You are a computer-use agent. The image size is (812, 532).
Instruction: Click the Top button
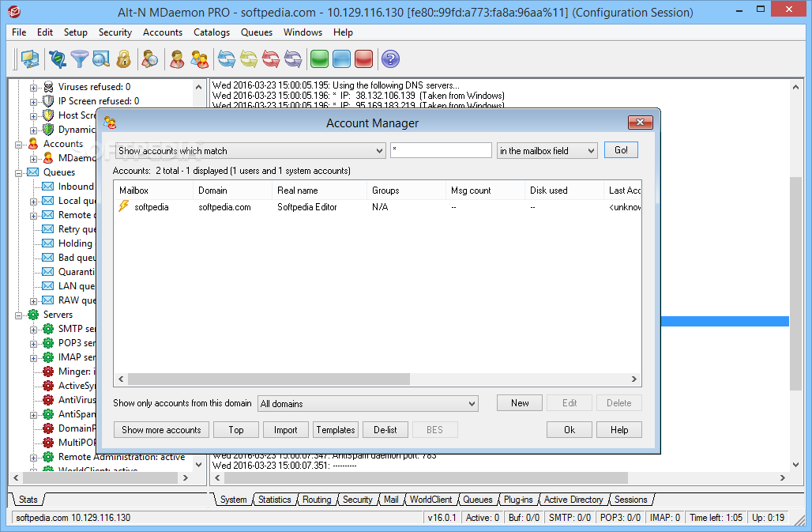pos(235,430)
